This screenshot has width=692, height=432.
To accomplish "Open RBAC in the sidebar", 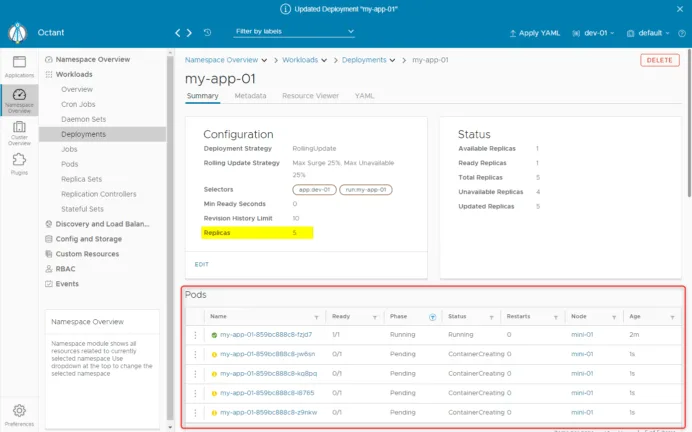I will click(65, 269).
